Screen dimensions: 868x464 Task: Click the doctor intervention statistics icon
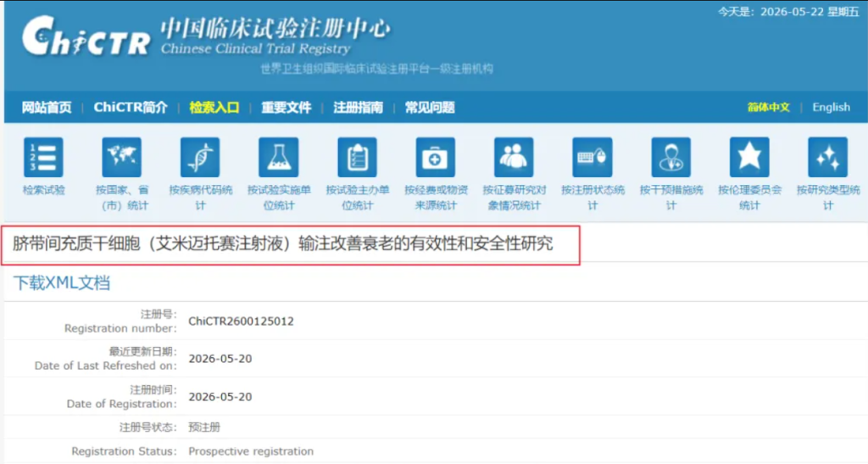point(671,157)
